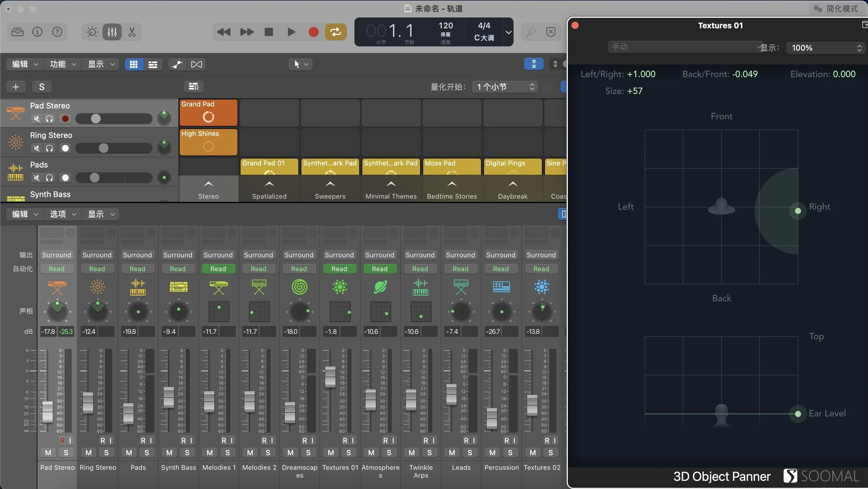868x489 pixels.
Task: Record-enable the Pad Stereo track
Action: pyautogui.click(x=65, y=118)
